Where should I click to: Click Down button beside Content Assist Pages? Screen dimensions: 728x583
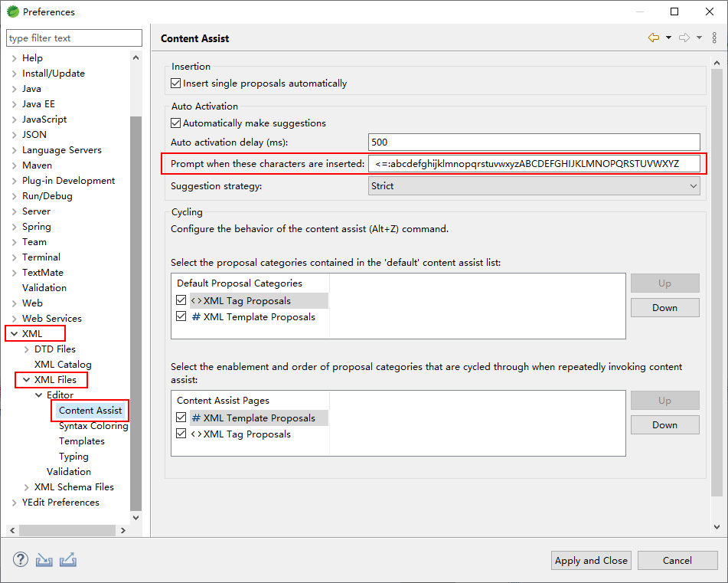tap(665, 424)
